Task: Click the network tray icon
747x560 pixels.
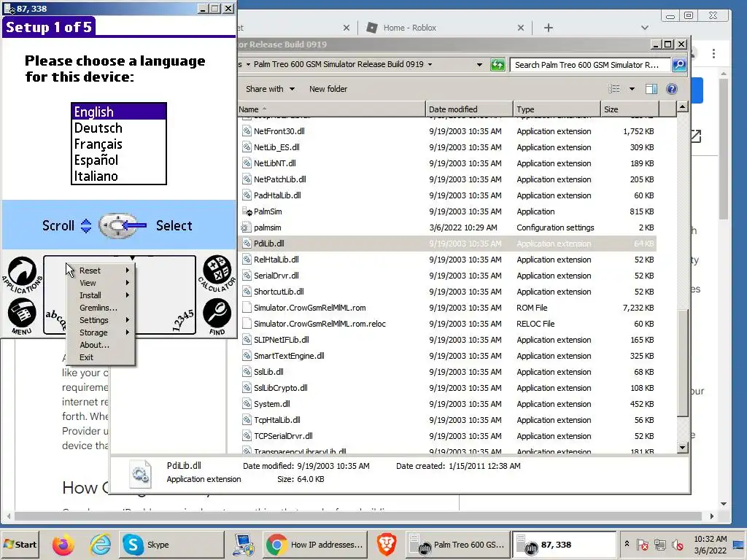Action: 659,545
